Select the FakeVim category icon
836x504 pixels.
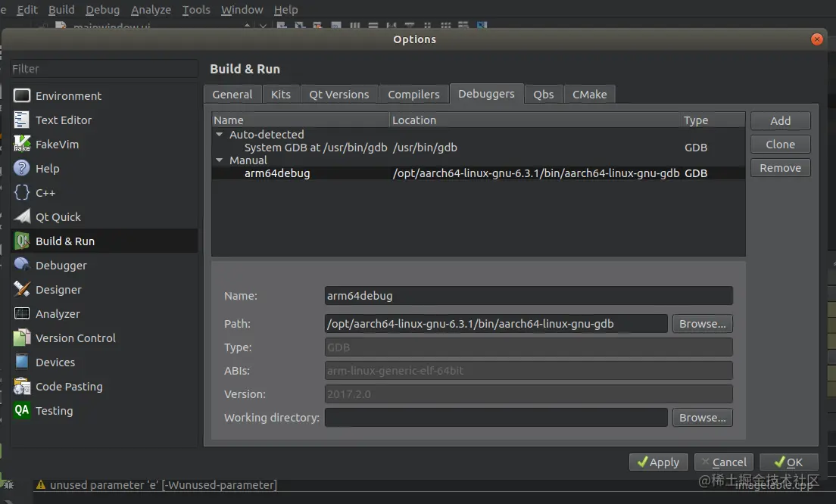(x=22, y=144)
